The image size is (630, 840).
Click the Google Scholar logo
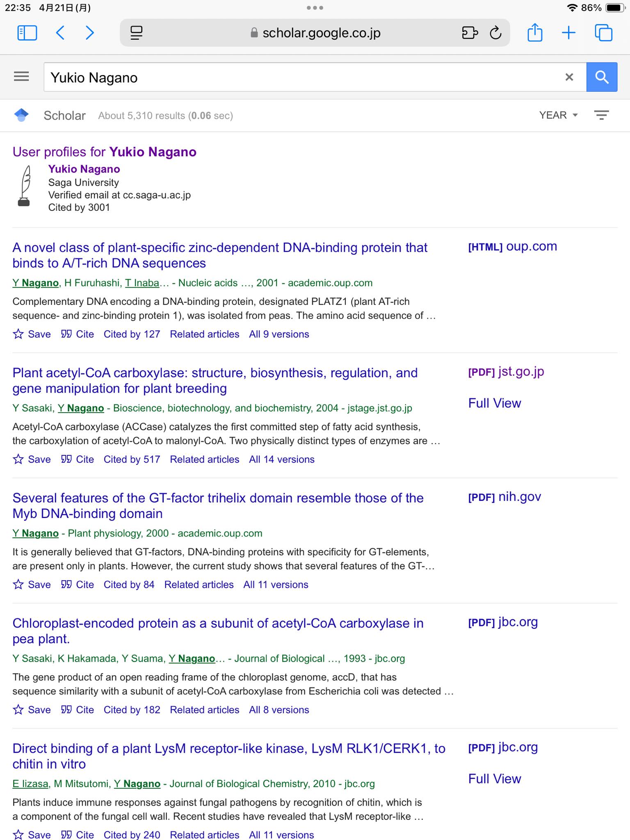[21, 115]
